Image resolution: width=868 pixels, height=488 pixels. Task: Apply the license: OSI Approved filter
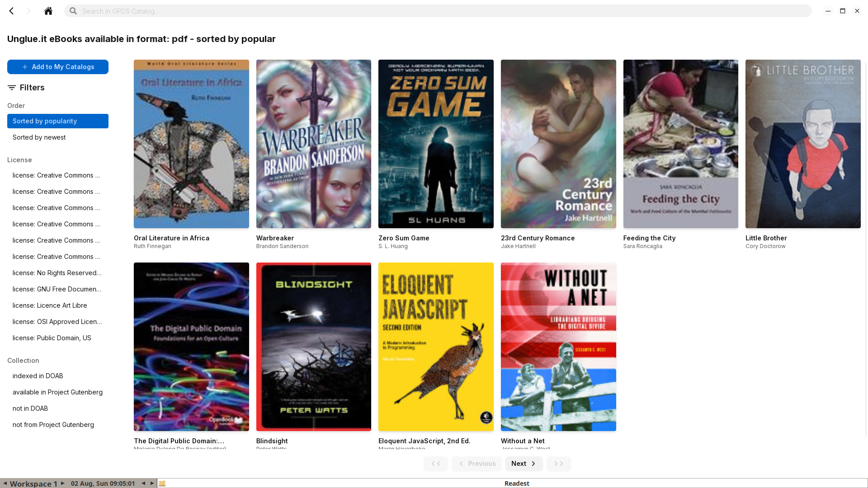[58, 322]
